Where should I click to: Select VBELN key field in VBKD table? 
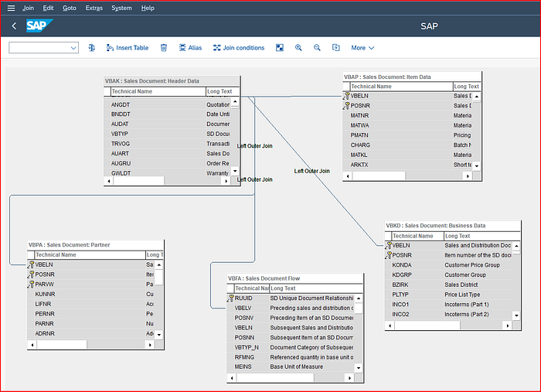coord(401,245)
